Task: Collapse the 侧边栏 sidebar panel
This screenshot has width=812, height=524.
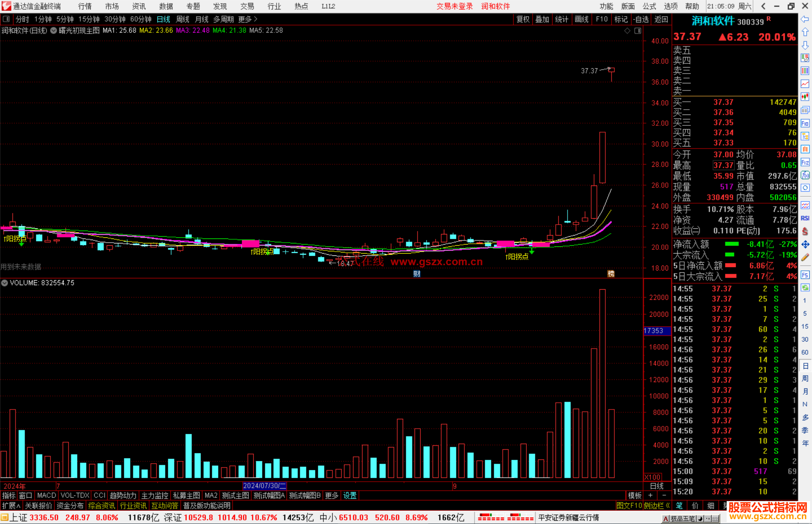Action: pos(657,506)
